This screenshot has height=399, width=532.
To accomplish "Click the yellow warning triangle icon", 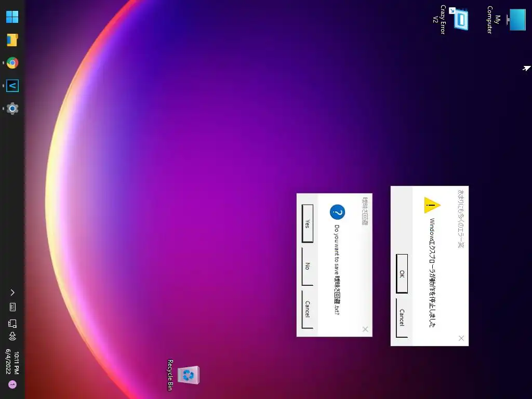I will pyautogui.click(x=432, y=205).
